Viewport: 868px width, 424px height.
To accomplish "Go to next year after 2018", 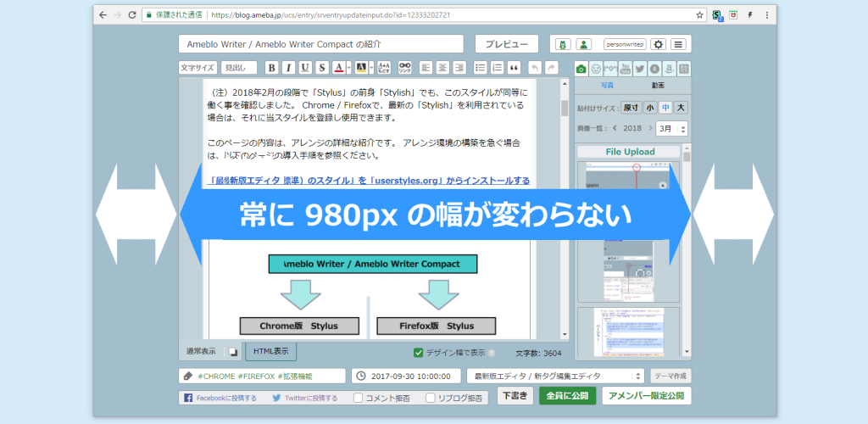I will pyautogui.click(x=650, y=128).
